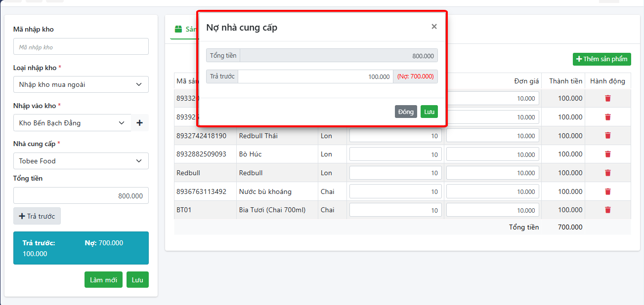Click trash icon in the first product row
644x305 pixels.
[607, 98]
